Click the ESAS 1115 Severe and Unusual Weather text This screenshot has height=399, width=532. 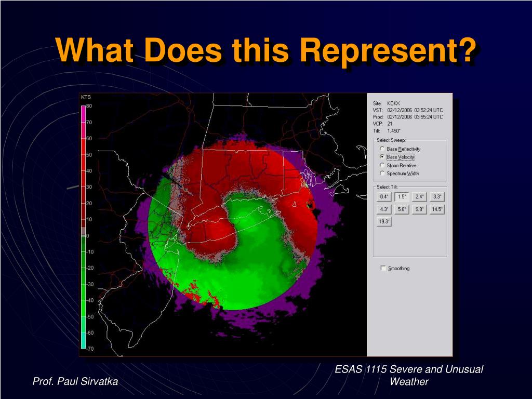(x=409, y=375)
